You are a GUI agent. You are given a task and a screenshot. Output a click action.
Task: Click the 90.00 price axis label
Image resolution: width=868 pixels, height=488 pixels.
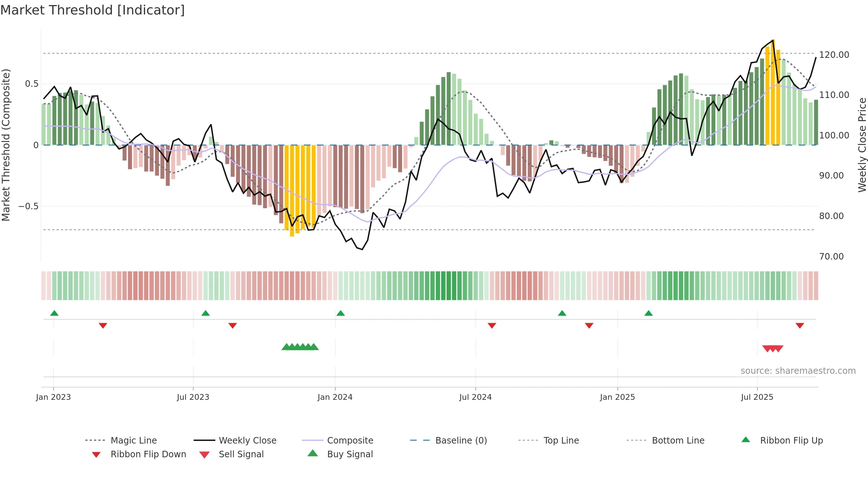[x=831, y=176]
